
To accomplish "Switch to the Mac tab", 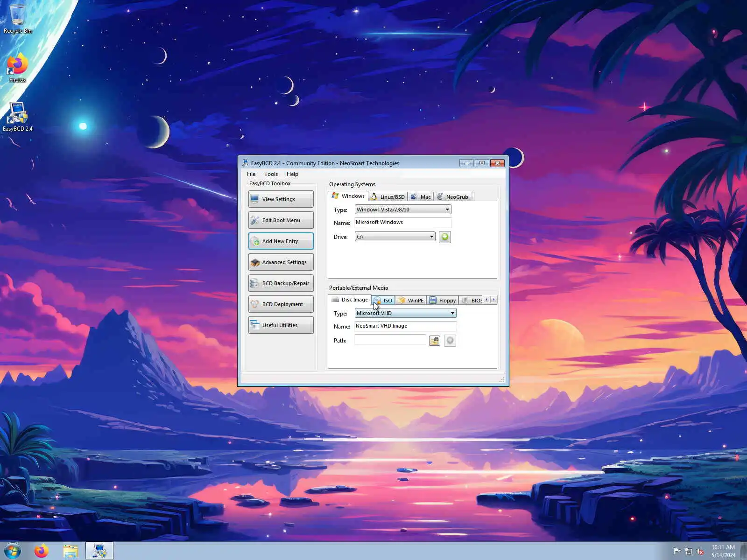I will (x=421, y=197).
